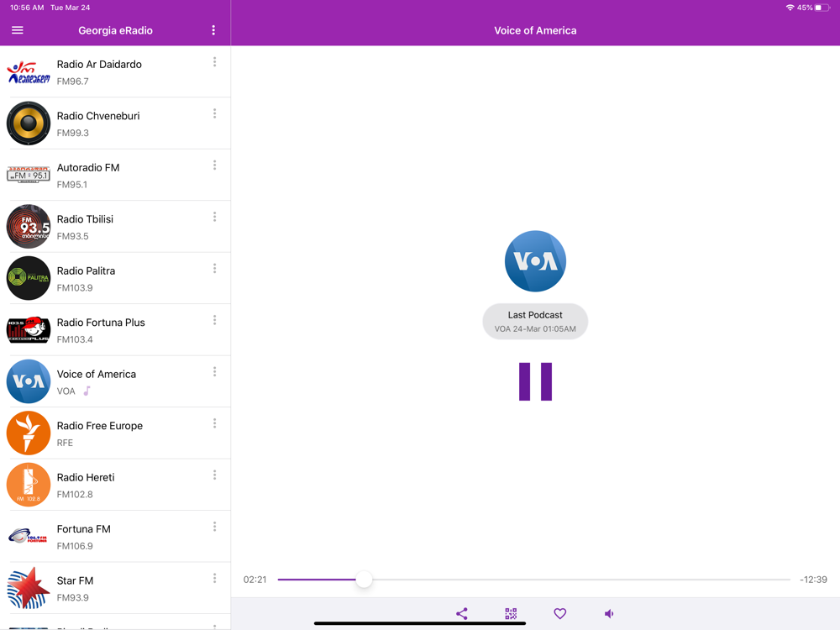Click the FM95.1 frequency label
Viewport: 840px width, 630px height.
(x=71, y=185)
